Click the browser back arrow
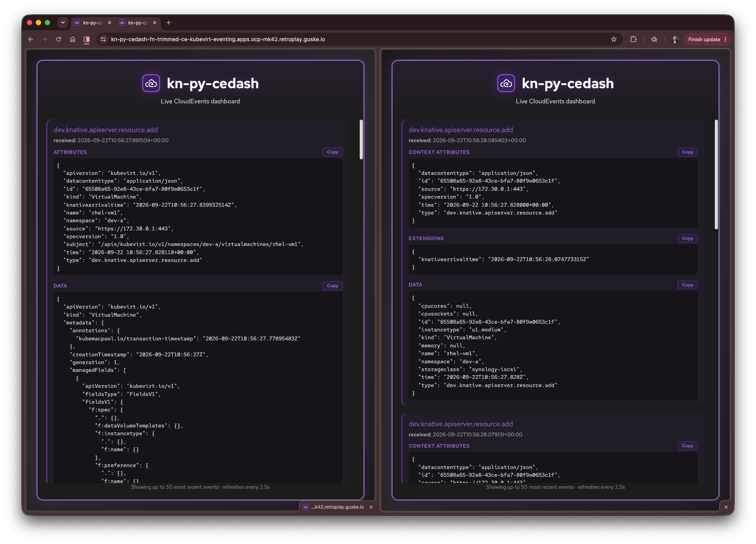756x544 pixels. pyautogui.click(x=31, y=39)
